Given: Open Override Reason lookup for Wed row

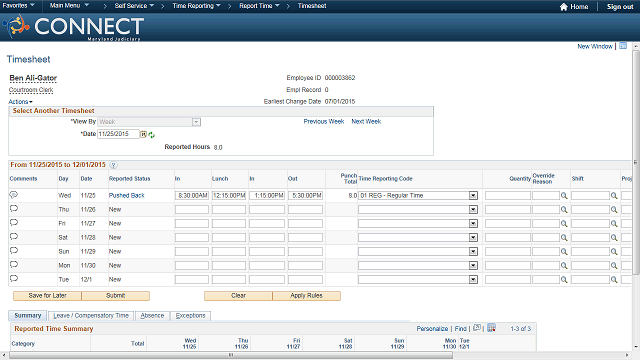Looking at the screenshot, I should pos(564,196).
